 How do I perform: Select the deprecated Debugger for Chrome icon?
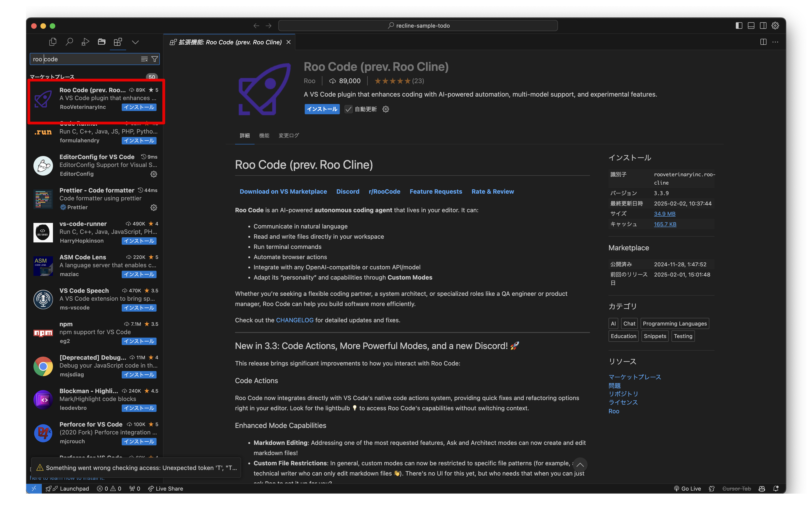pos(43,366)
